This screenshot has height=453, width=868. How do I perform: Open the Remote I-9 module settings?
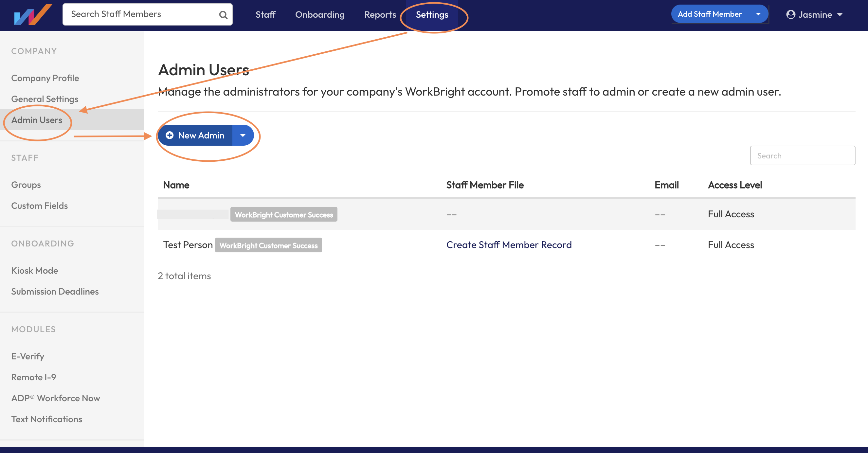coord(33,377)
